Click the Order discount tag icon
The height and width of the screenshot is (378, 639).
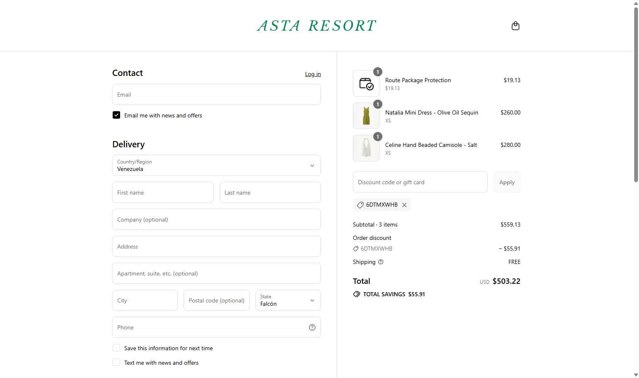tap(355, 248)
